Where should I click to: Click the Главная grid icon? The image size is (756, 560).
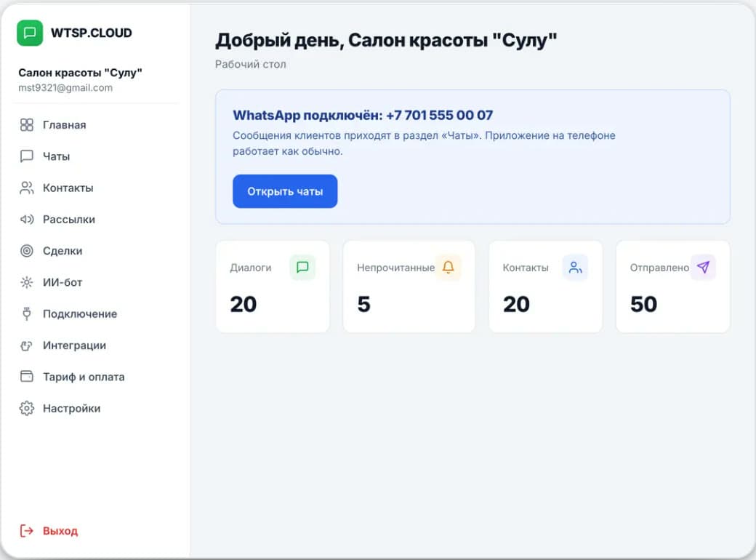pyautogui.click(x=26, y=125)
